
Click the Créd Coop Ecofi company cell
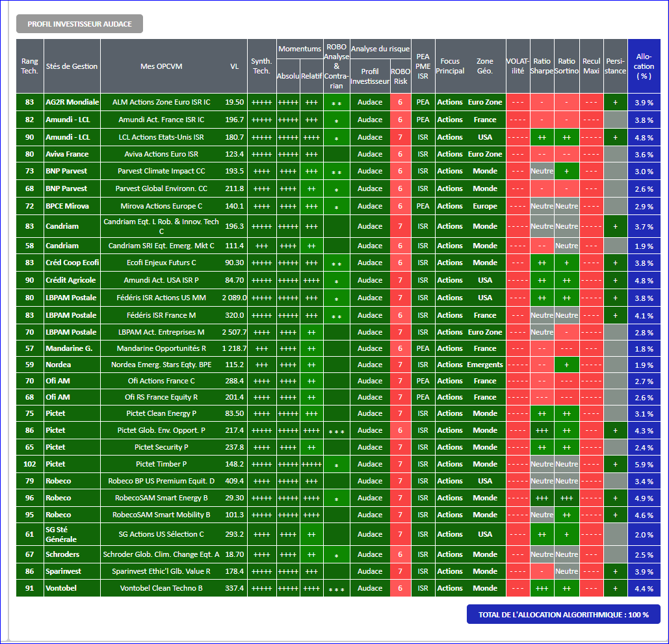[72, 263]
